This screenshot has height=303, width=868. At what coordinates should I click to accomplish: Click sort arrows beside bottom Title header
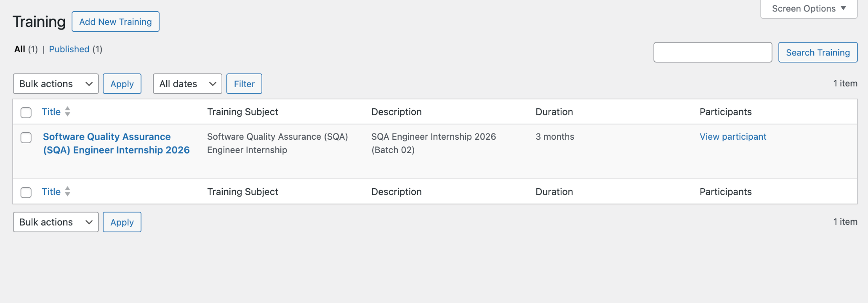[x=67, y=191]
